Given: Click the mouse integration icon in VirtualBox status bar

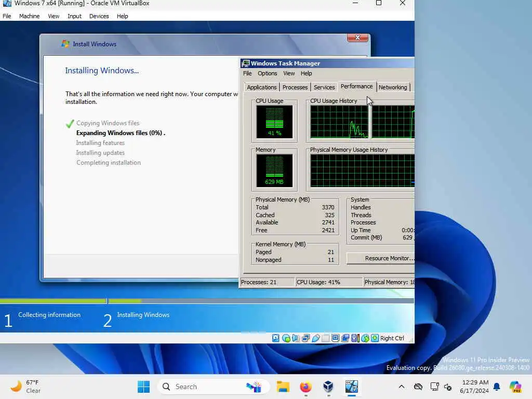Looking at the screenshot, I should 365,338.
